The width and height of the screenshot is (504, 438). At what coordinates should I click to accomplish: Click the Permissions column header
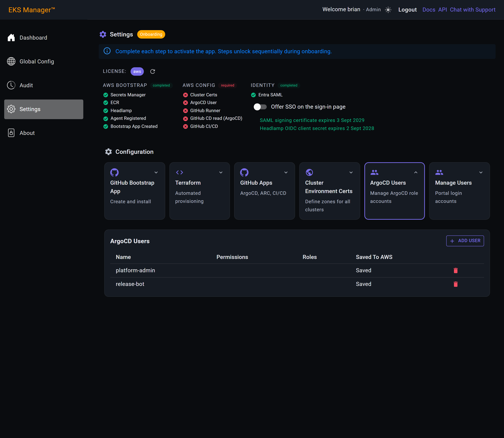click(x=232, y=257)
